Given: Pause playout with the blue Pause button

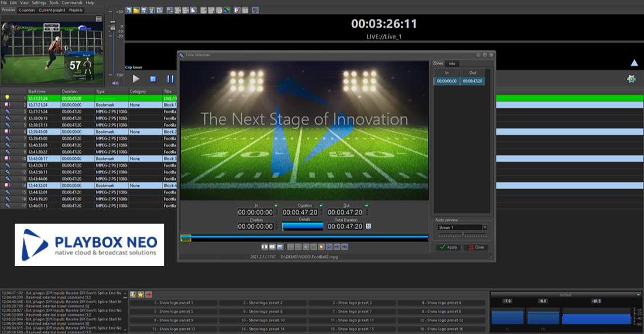Looking at the screenshot, I should (170, 79).
